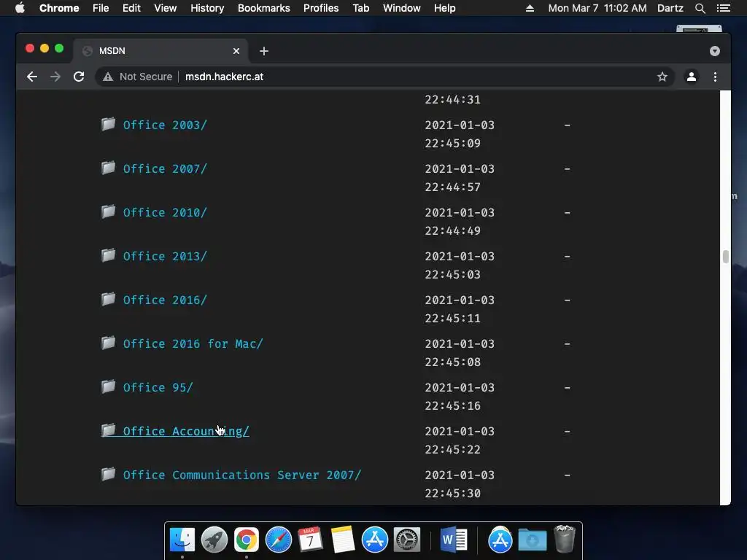Open the Office 2003/ directory link
747x560 pixels.
coord(165,125)
